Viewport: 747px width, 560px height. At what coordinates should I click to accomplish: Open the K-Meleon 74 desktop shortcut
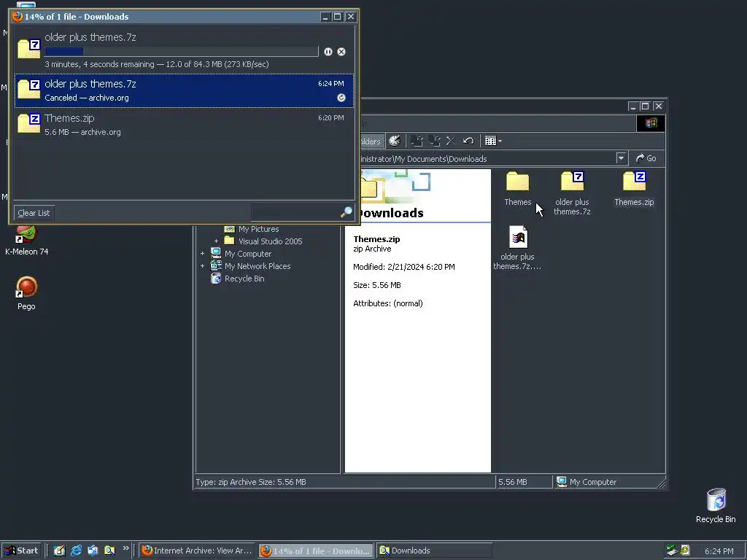coord(27,239)
